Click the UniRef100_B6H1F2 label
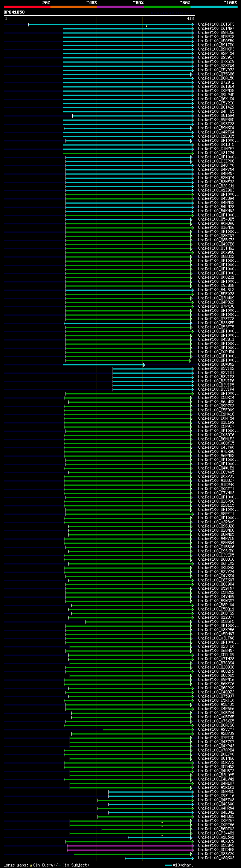Image resolution: width=241 pixels, height=868 pixels. [216, 439]
